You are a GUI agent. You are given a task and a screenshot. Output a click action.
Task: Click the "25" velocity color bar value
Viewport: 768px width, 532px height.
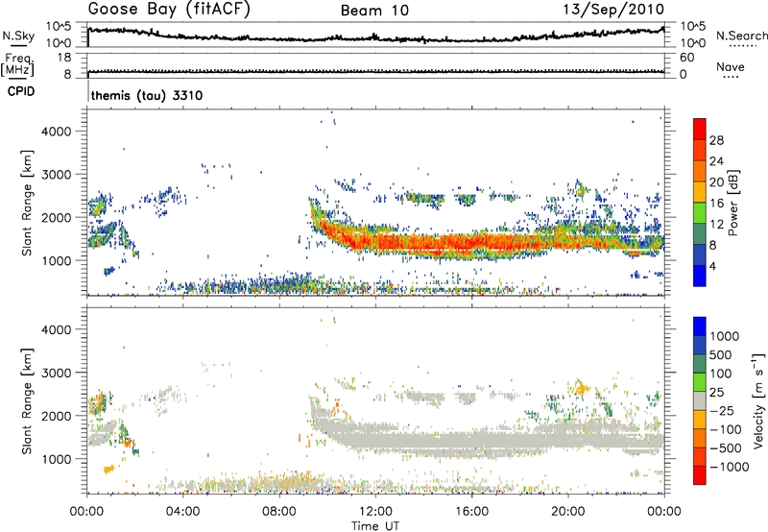716,393
